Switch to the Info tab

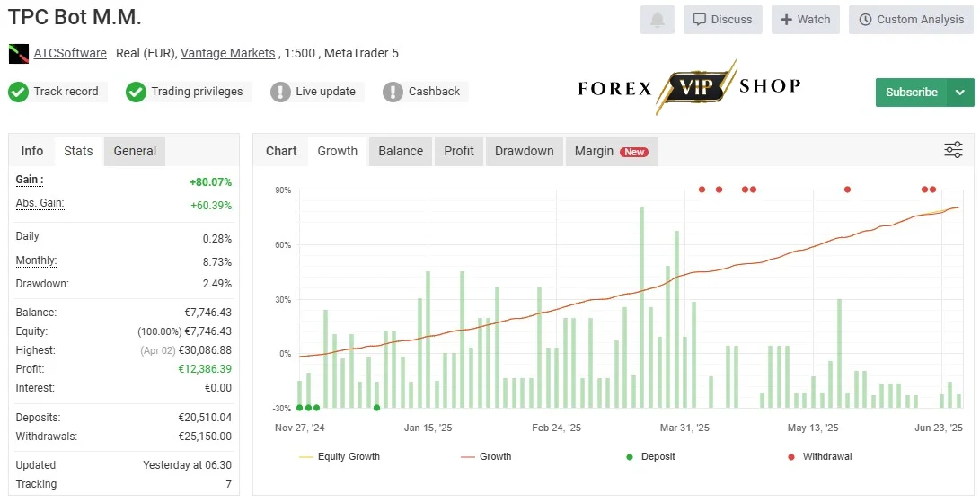(x=31, y=151)
